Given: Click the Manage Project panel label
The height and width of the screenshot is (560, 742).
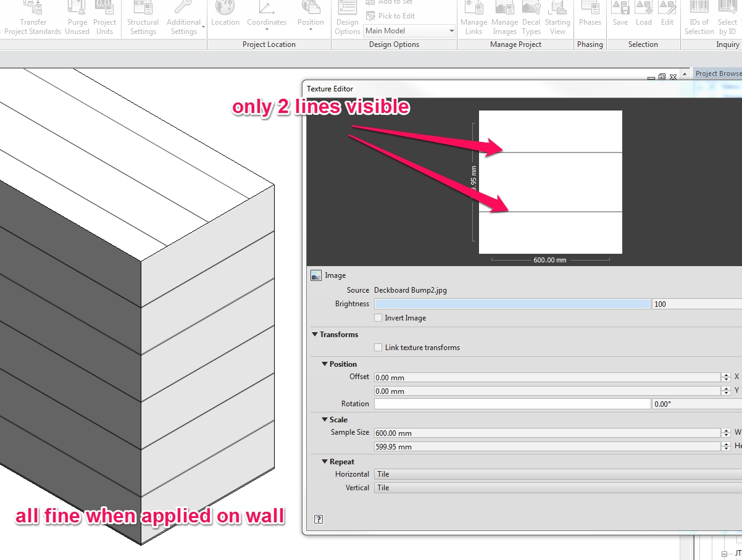Looking at the screenshot, I should click(x=515, y=44).
